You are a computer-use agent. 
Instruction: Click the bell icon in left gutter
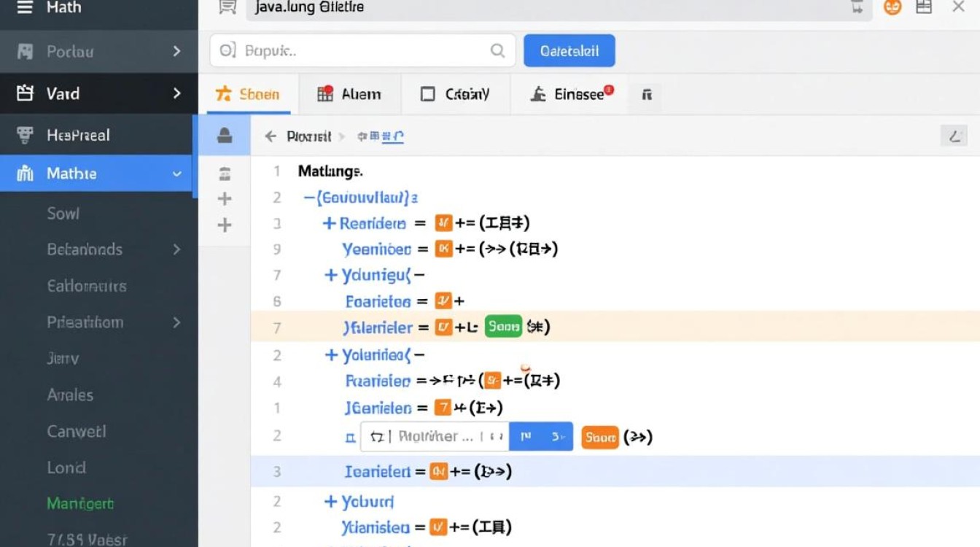click(x=225, y=136)
